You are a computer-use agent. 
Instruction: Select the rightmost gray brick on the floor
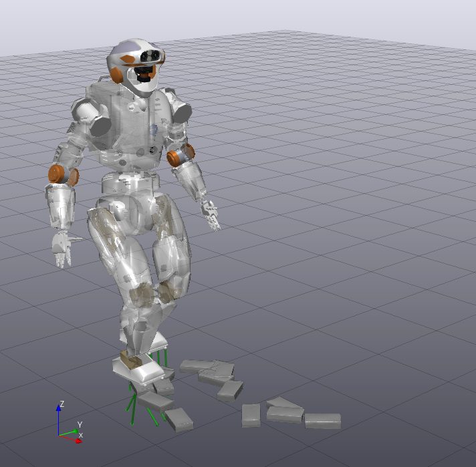pyautogui.click(x=323, y=421)
